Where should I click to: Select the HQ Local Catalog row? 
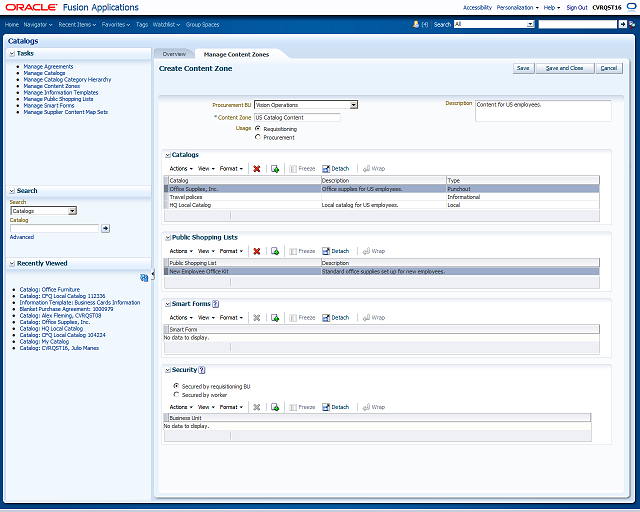click(382, 205)
